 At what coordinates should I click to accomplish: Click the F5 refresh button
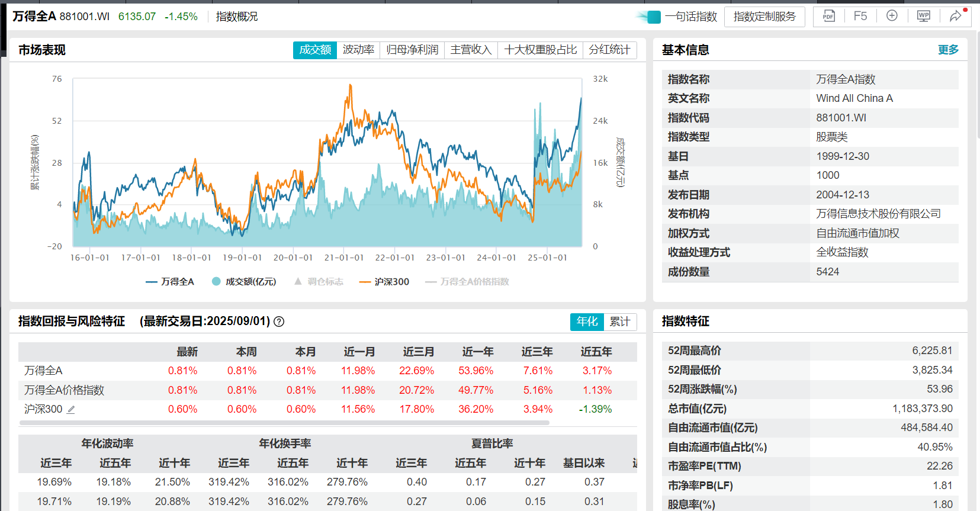(x=860, y=16)
